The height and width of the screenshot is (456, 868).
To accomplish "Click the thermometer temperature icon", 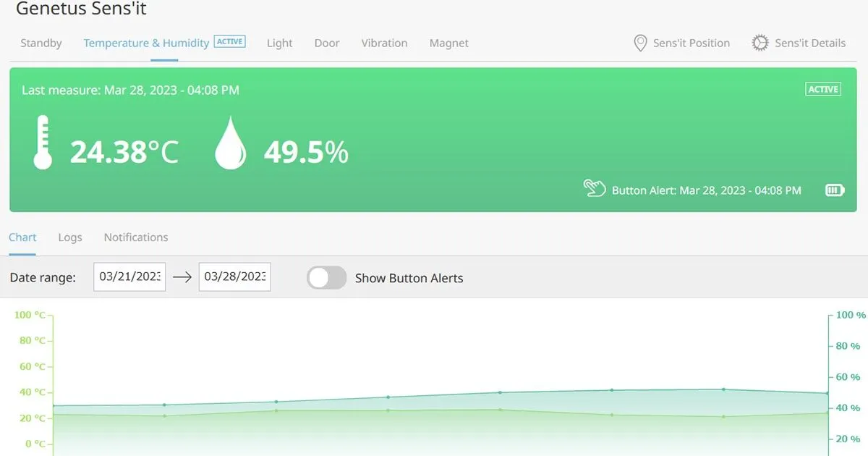I will pyautogui.click(x=43, y=143).
